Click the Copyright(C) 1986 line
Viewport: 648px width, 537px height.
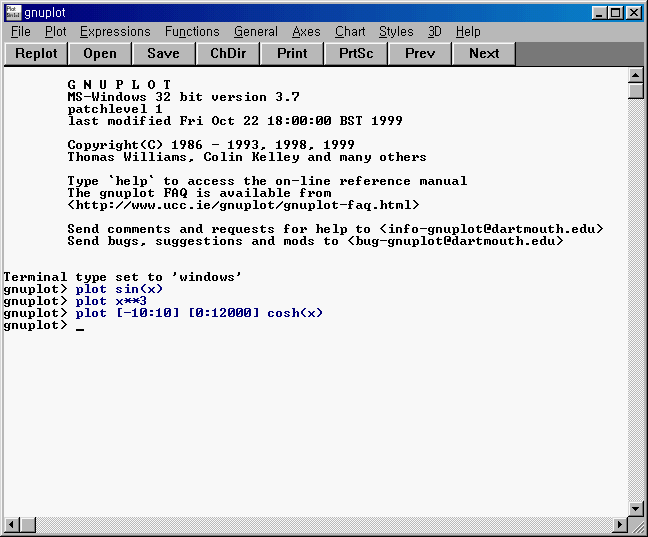pyautogui.click(x=211, y=145)
